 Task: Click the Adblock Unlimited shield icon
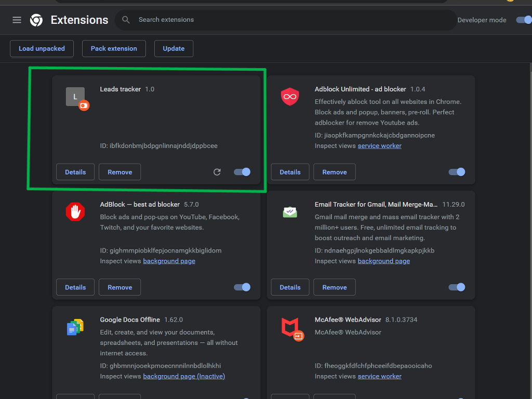tap(290, 97)
